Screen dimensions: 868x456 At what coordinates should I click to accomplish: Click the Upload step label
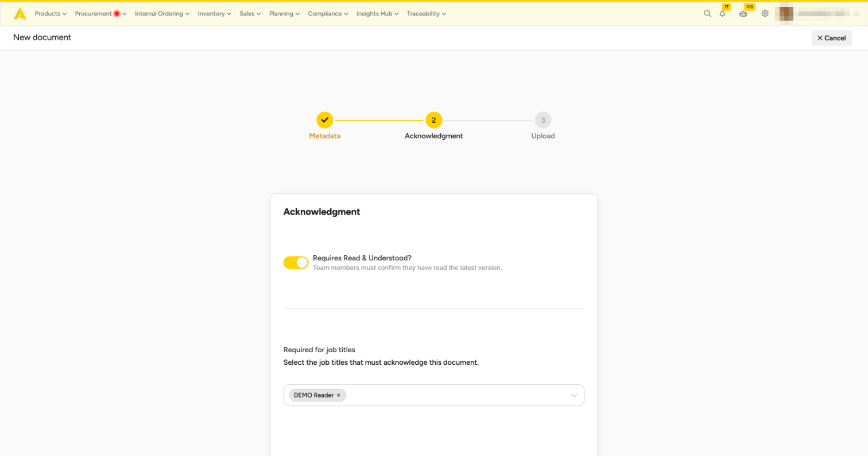pyautogui.click(x=543, y=136)
